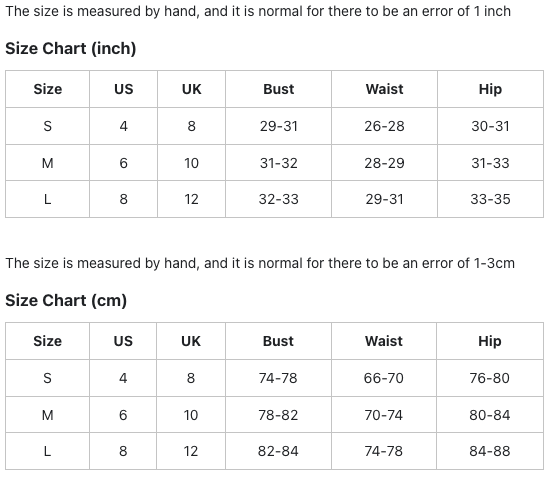552x479 pixels.
Task: Click the 33-35 hip cell for size L
Action: point(490,199)
